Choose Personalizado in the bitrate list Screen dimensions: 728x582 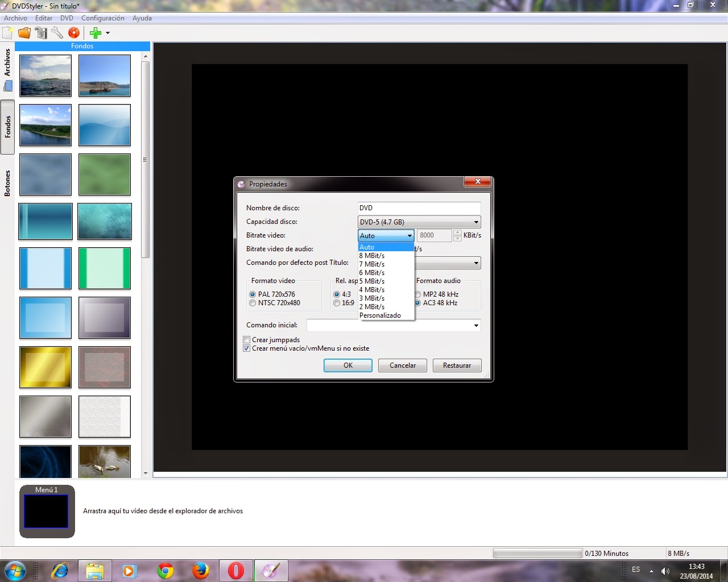386,315
